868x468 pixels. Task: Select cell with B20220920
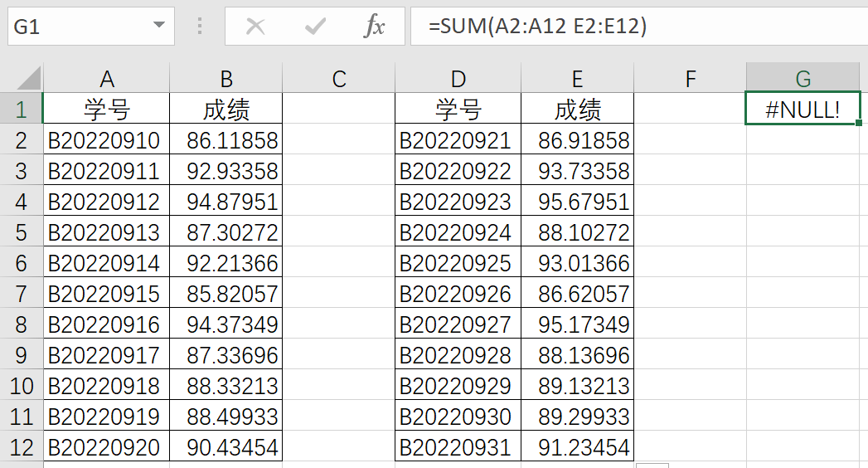[x=107, y=446]
